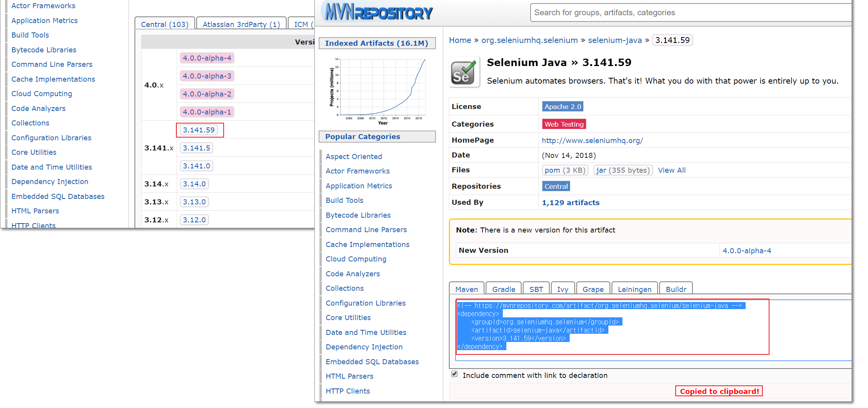Open org.seleniumhq.selenium breadcrumb link
This screenshot has width=868, height=408.
coord(529,40)
